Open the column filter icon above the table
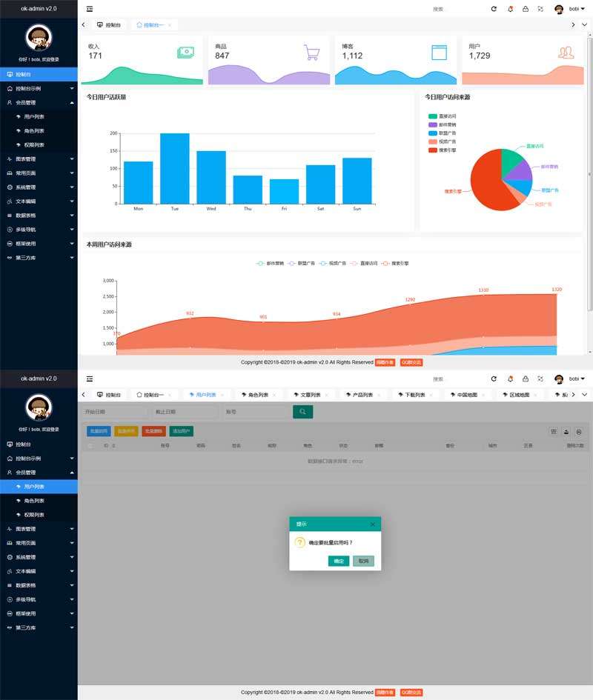Image resolution: width=593 pixels, height=700 pixels. point(554,431)
